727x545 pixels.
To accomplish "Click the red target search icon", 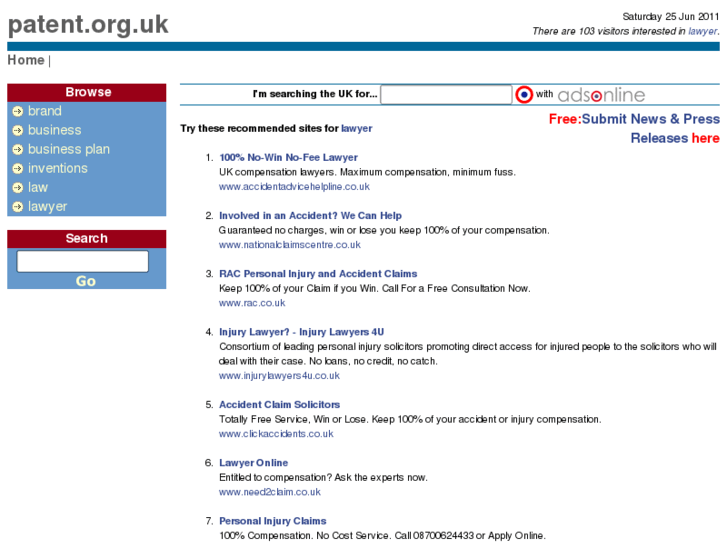I will coord(524,95).
